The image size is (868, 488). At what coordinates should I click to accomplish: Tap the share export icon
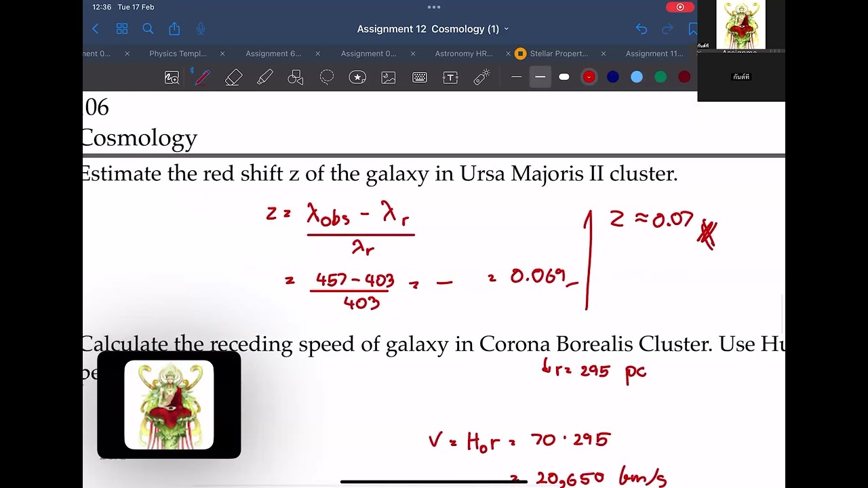174,28
